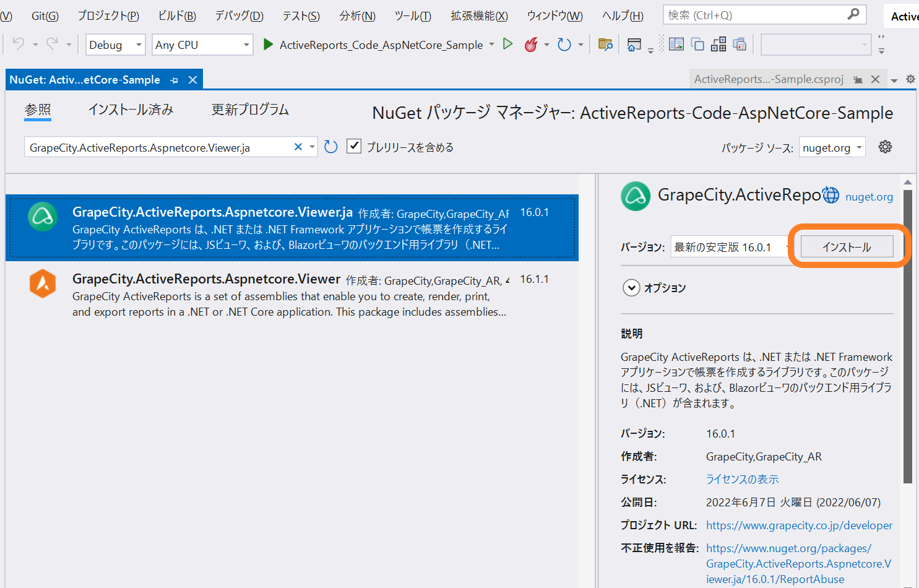919x588 pixels.
Task: Click the details pane vertical scrollbar
Action: 908,337
